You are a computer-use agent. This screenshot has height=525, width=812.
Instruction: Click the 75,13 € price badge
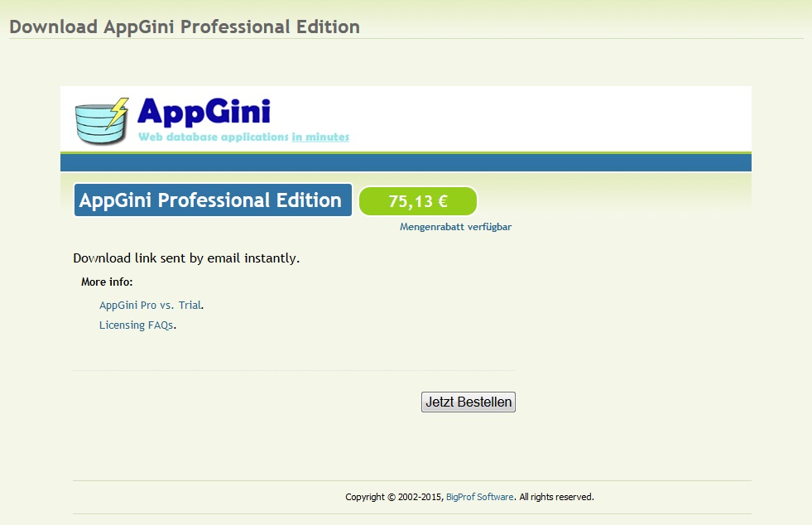point(418,201)
